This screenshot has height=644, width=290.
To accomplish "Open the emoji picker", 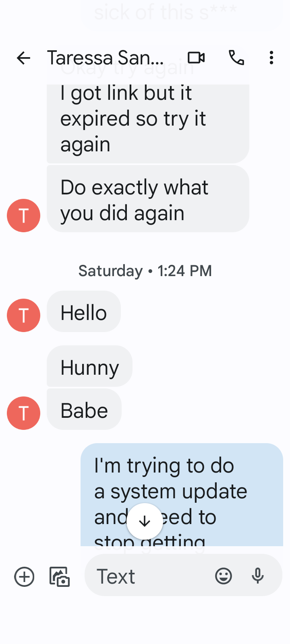I will coord(224,576).
